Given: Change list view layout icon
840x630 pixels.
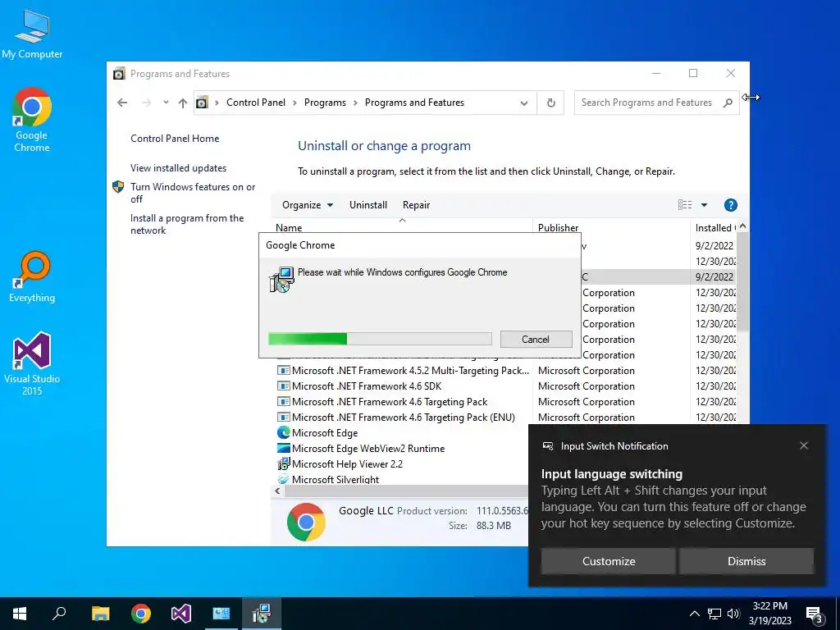Looking at the screenshot, I should [685, 205].
